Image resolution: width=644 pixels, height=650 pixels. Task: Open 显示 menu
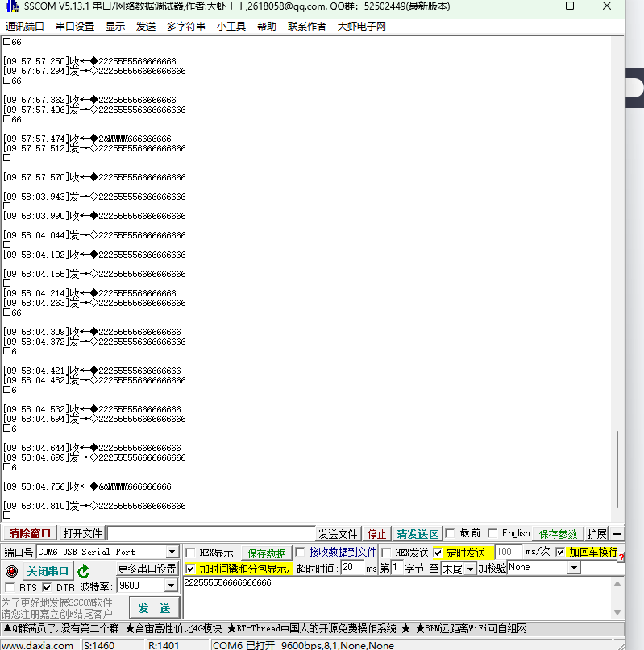(x=115, y=26)
